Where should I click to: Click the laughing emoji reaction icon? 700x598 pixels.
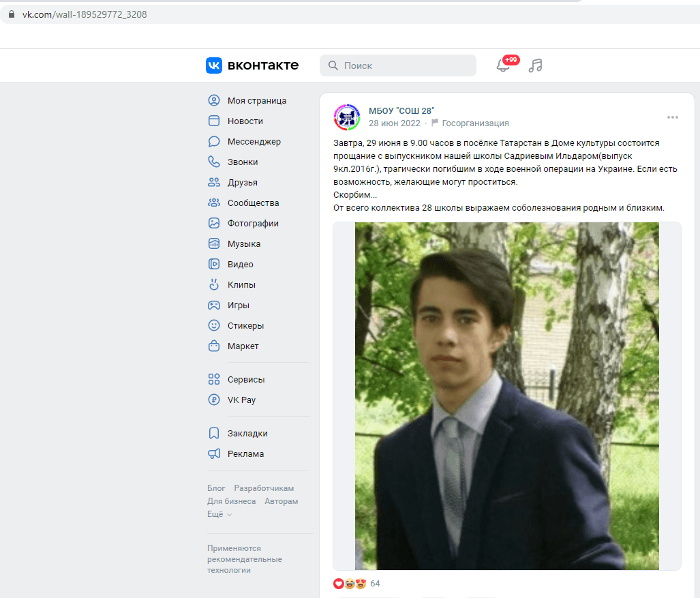coord(350,583)
